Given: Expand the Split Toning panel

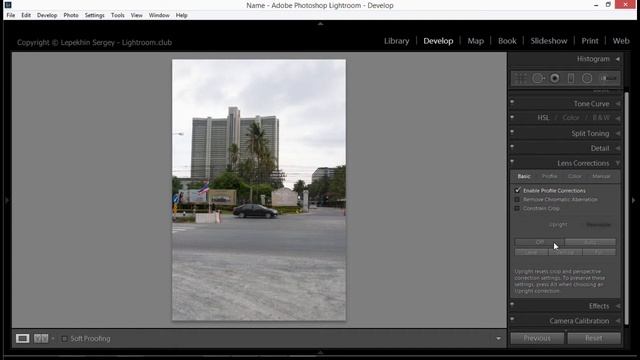Looking at the screenshot, I should 618,133.
